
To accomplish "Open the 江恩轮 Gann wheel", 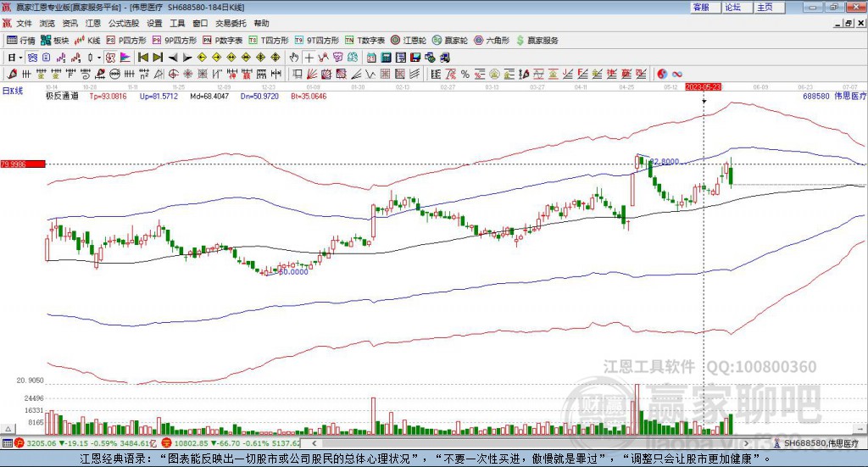I will pos(409,41).
